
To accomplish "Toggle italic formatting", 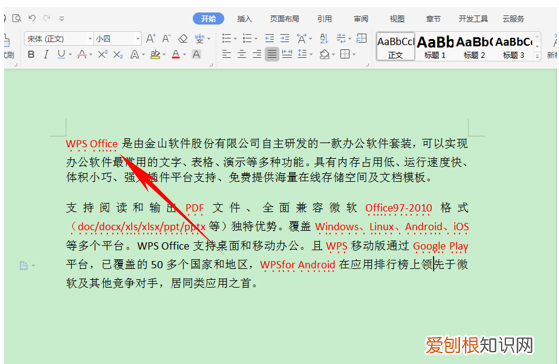I will point(46,55).
